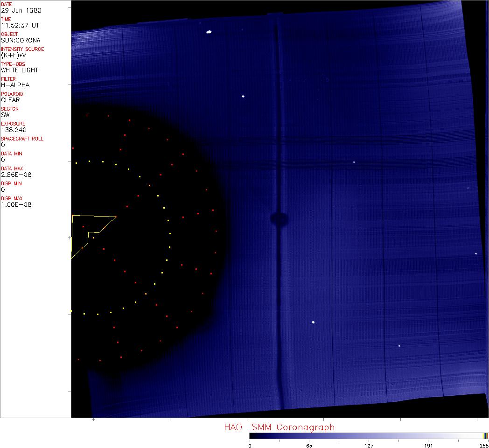Screen dimensions: 489x448
Task: Select the SUN:CORONA object text
Action: pyautogui.click(x=21, y=40)
